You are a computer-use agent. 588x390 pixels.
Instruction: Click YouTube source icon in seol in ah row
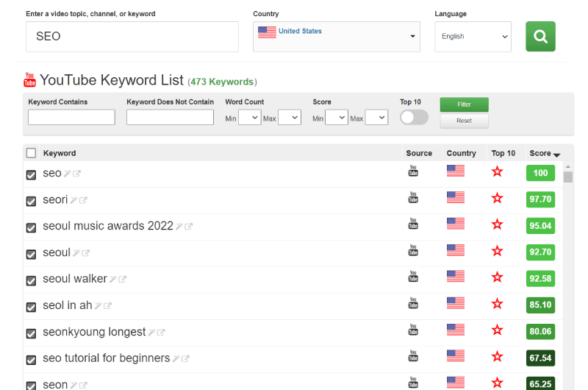coord(413,303)
